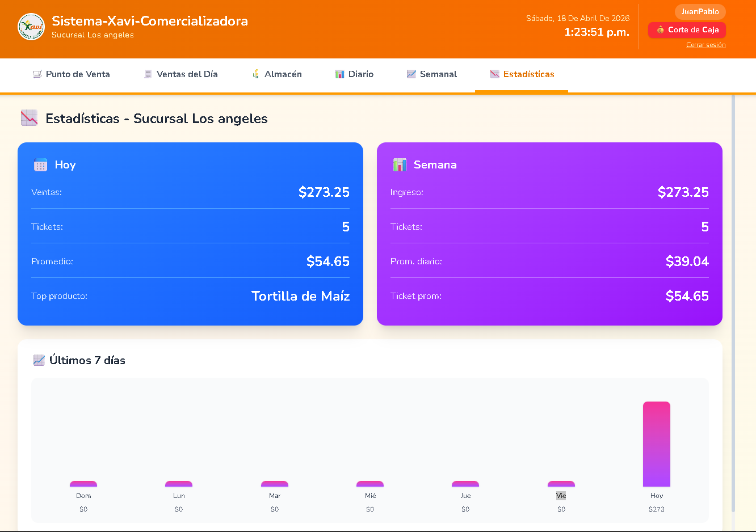The height and width of the screenshot is (532, 756).
Task: Click the tall Hoy bar in the chart
Action: 656,444
